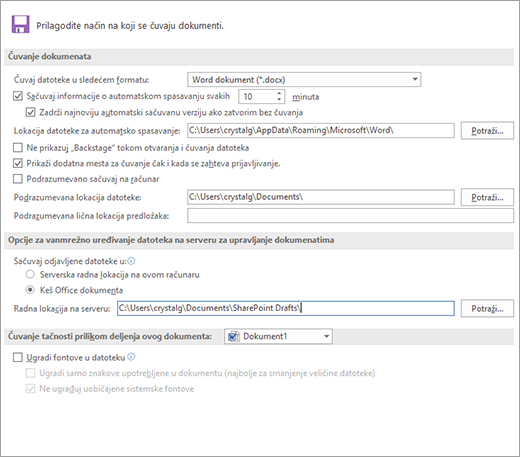
Task: Uncheck Zadrži najnoviju automatski sačuvanu verziju
Action: [x=30, y=112]
